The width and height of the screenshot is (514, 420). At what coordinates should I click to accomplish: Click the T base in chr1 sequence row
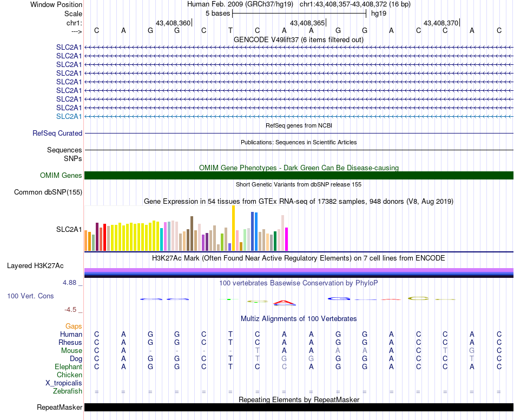click(230, 30)
